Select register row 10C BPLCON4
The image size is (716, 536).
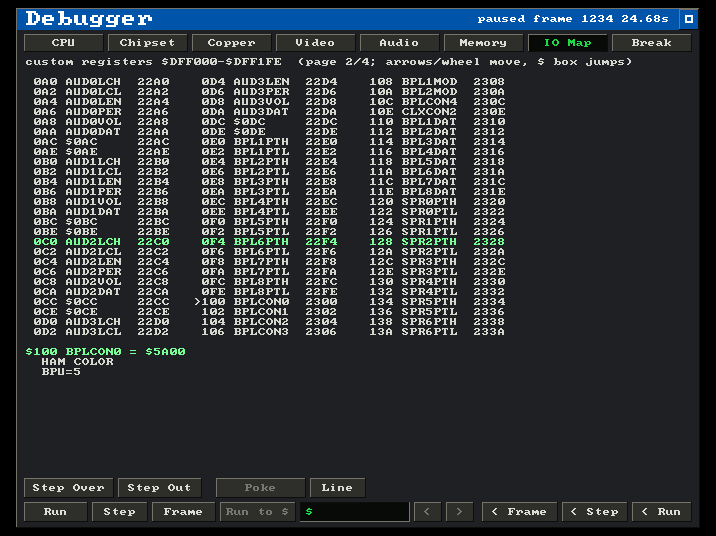point(437,102)
